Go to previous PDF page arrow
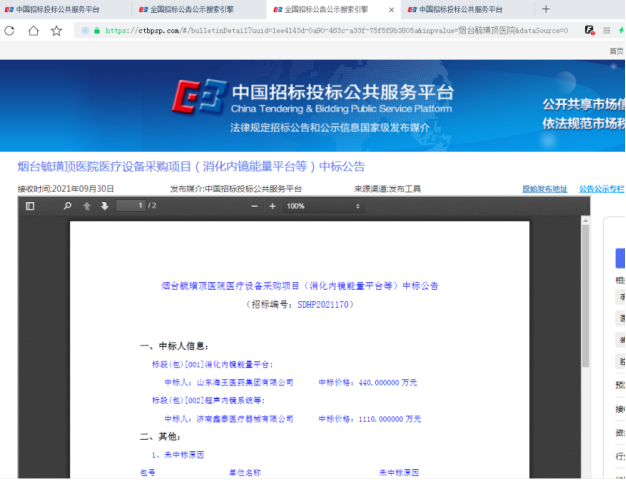The width and height of the screenshot is (626, 480). click(87, 206)
